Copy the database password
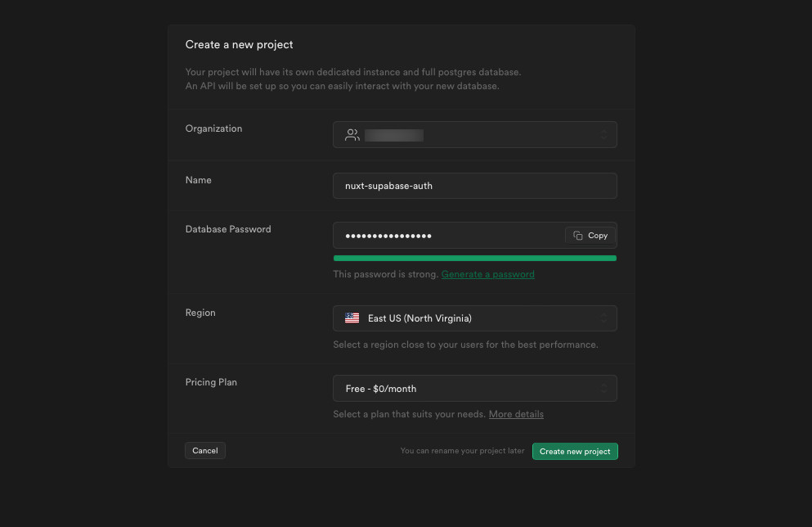The height and width of the screenshot is (527, 812). 590,235
